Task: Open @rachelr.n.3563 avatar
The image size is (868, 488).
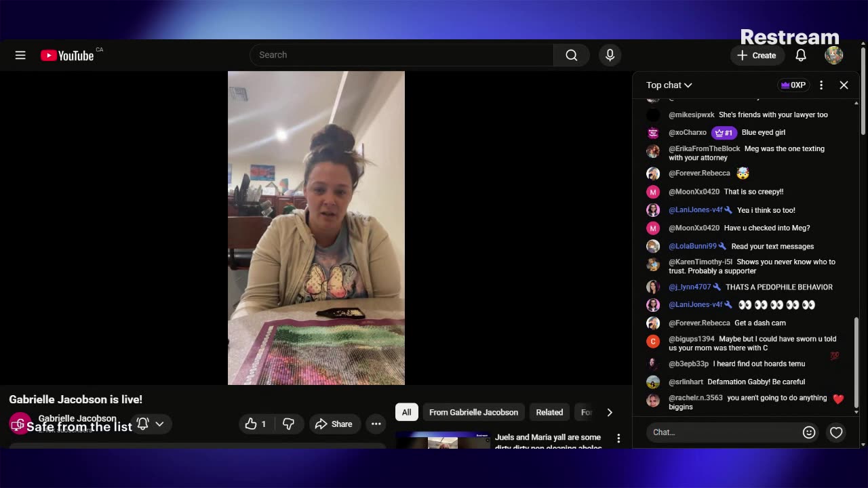Action: [653, 400]
